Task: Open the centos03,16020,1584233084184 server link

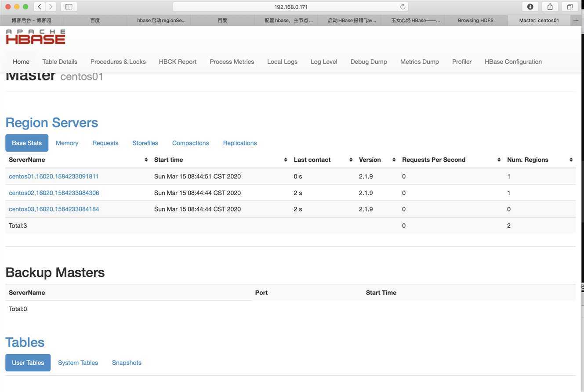Action: [x=54, y=209]
